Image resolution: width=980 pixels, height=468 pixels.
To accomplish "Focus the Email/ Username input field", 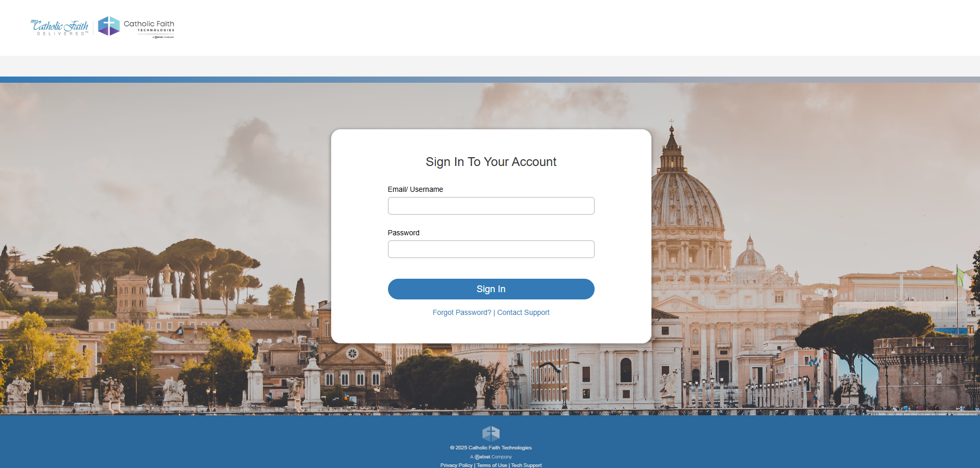I will [491, 206].
